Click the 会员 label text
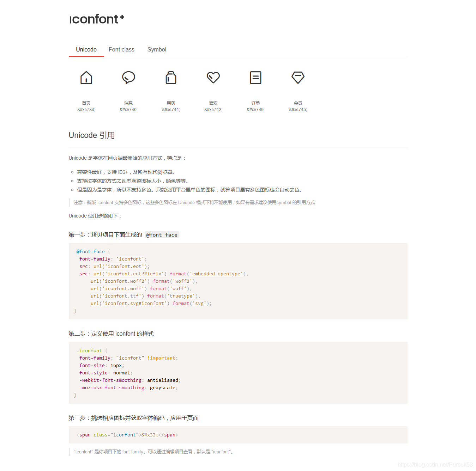476x471 pixels. [x=298, y=103]
